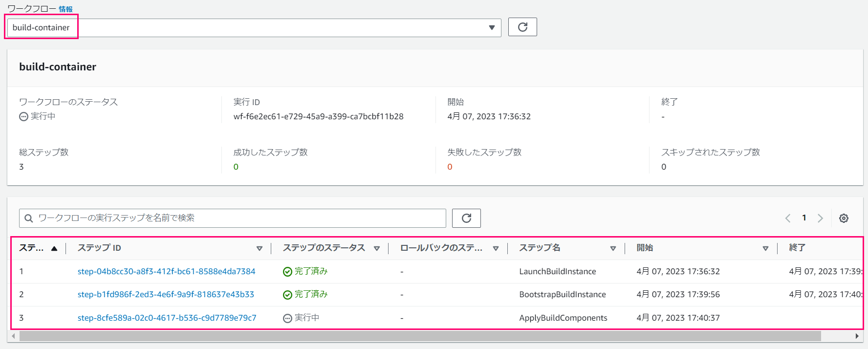The height and width of the screenshot is (349, 868).
Task: Open step-8cfe589a-02c0-4617-b536-c9d7789e79c7 link
Action: click(x=167, y=318)
